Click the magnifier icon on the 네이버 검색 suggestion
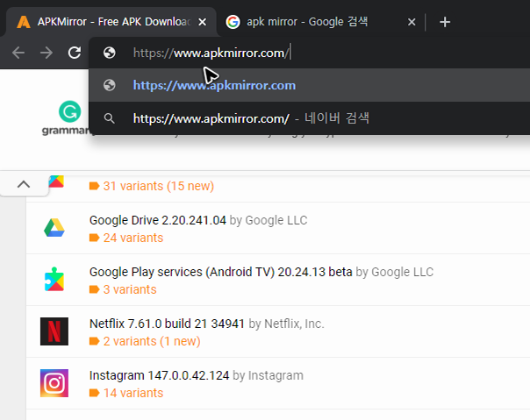Viewport: 530px width, 420px height. click(109, 118)
